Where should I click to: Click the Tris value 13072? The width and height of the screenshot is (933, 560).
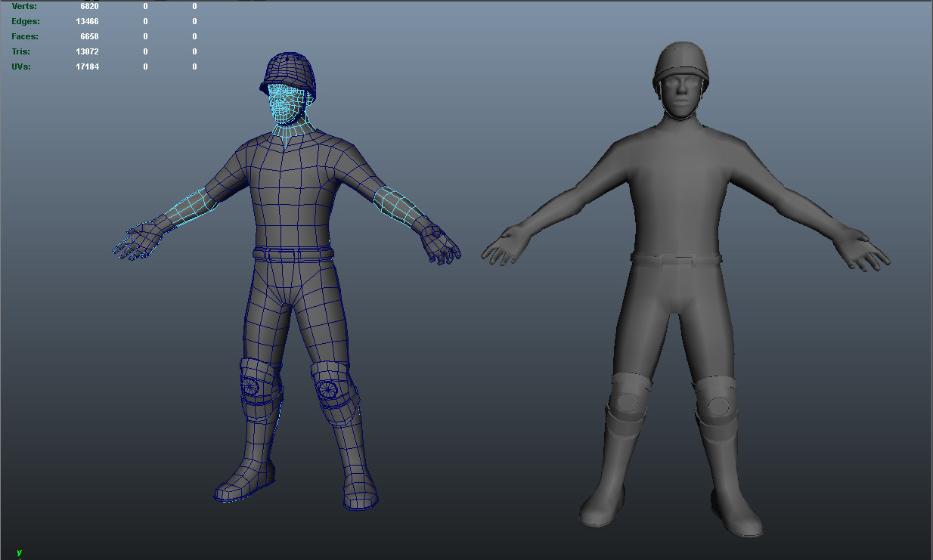click(87, 51)
